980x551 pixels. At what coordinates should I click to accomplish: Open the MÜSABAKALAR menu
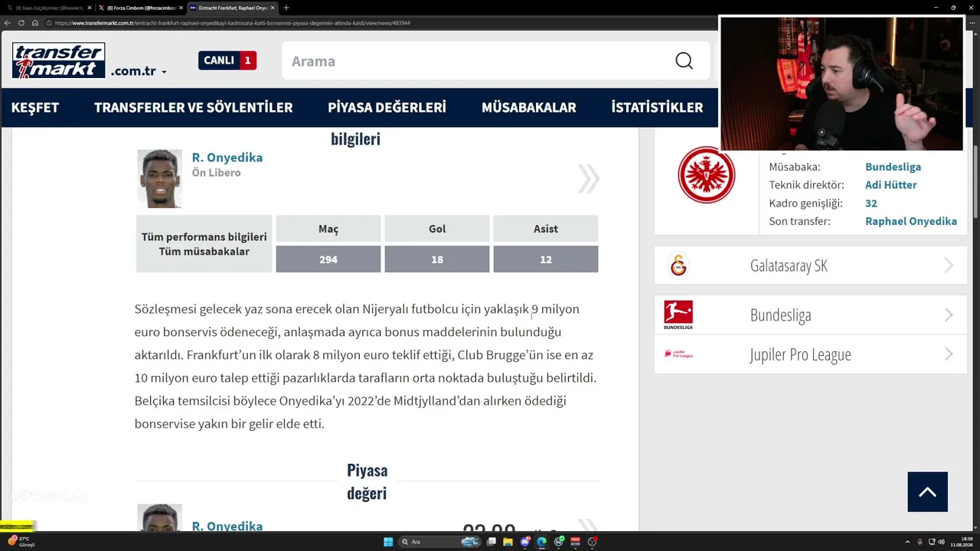(x=528, y=107)
